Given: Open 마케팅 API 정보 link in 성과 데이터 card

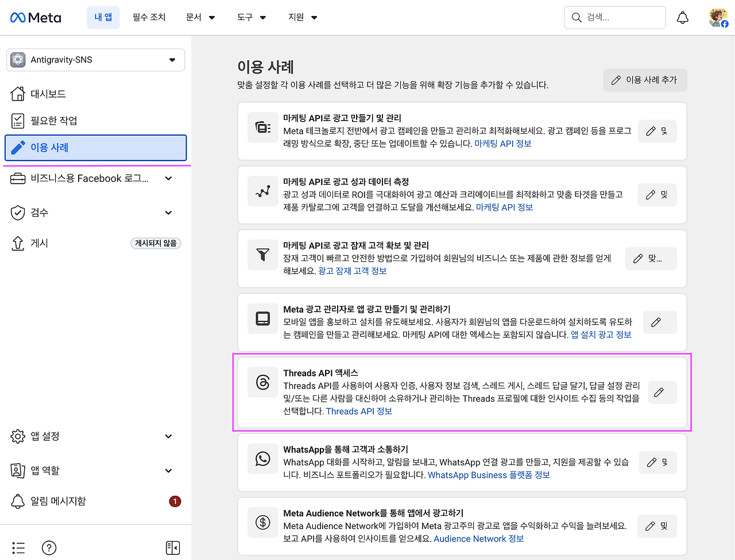Looking at the screenshot, I should tap(505, 208).
